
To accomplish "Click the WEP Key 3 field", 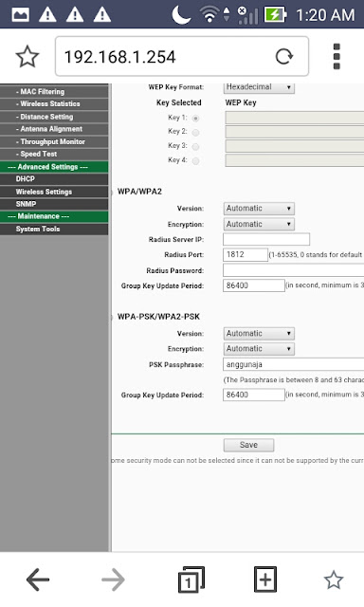I will coord(295,146).
